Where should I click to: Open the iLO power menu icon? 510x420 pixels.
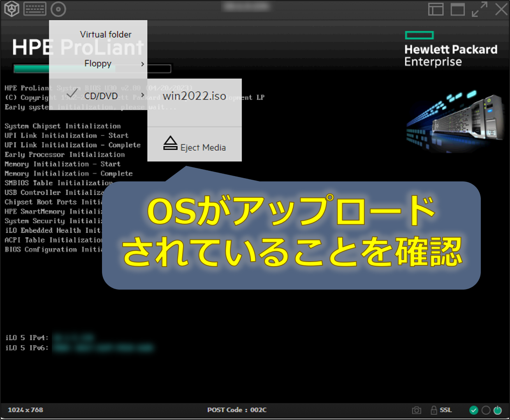tap(12, 9)
